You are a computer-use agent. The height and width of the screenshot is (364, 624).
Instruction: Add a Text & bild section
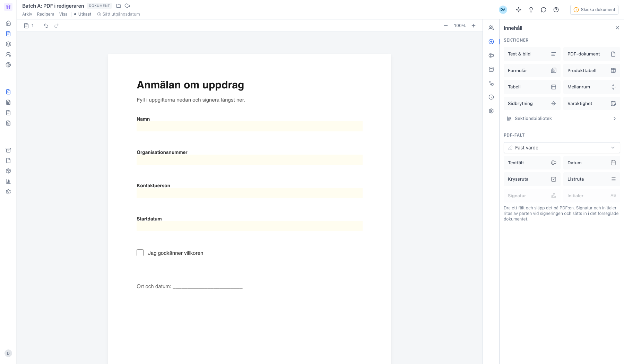[x=532, y=54]
